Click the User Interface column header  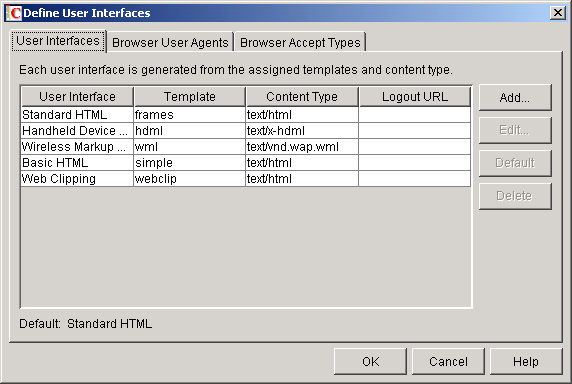[77, 97]
